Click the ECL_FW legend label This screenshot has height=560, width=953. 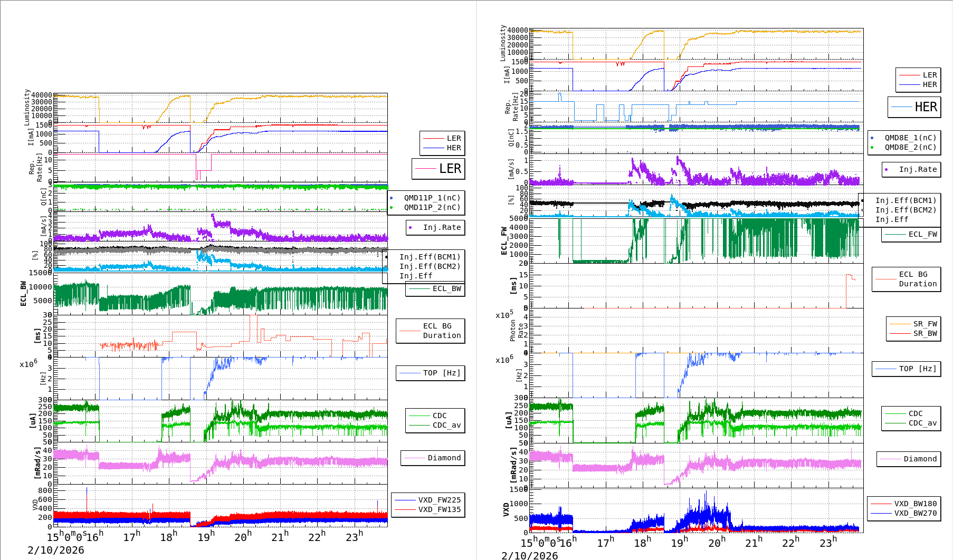click(922, 234)
